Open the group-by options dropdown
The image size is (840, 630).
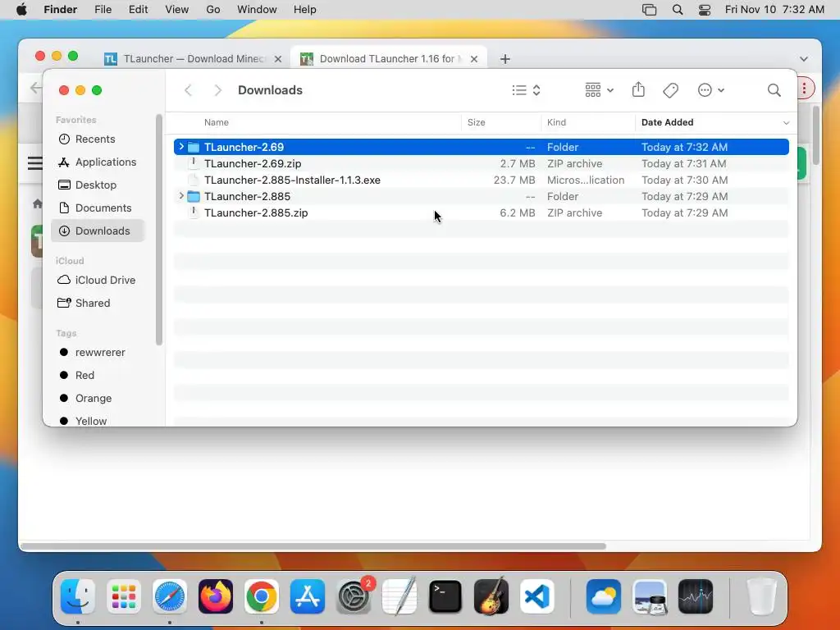pyautogui.click(x=599, y=90)
